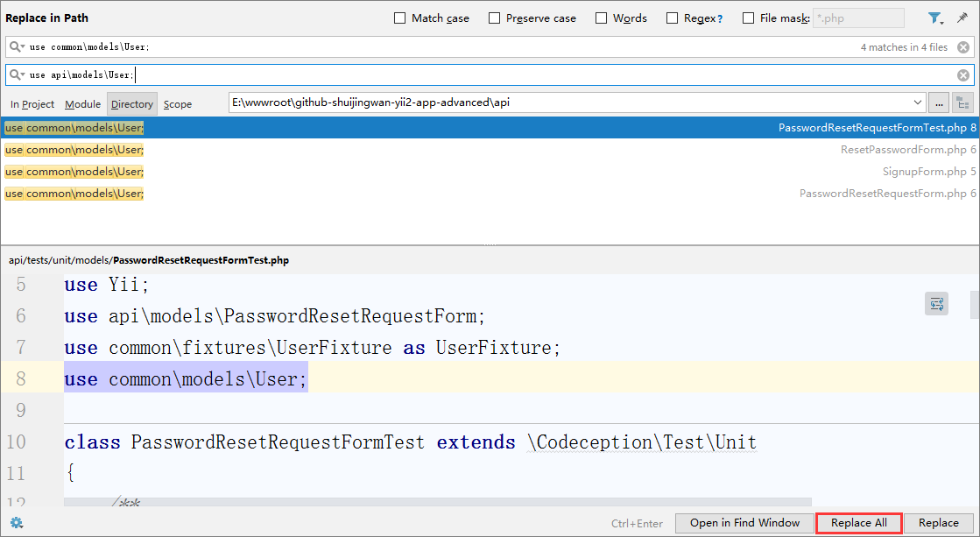Toggle recursive directory search icon

click(x=962, y=103)
